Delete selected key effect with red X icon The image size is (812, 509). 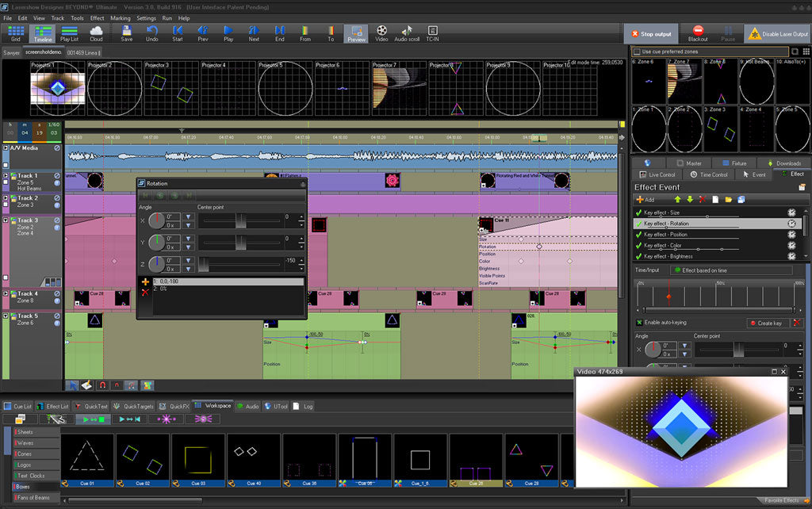(702, 200)
